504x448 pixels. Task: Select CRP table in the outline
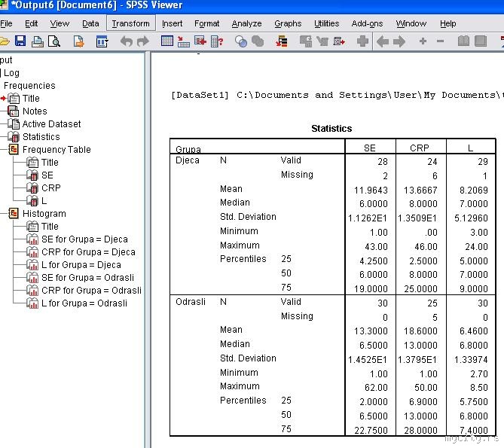(x=51, y=188)
